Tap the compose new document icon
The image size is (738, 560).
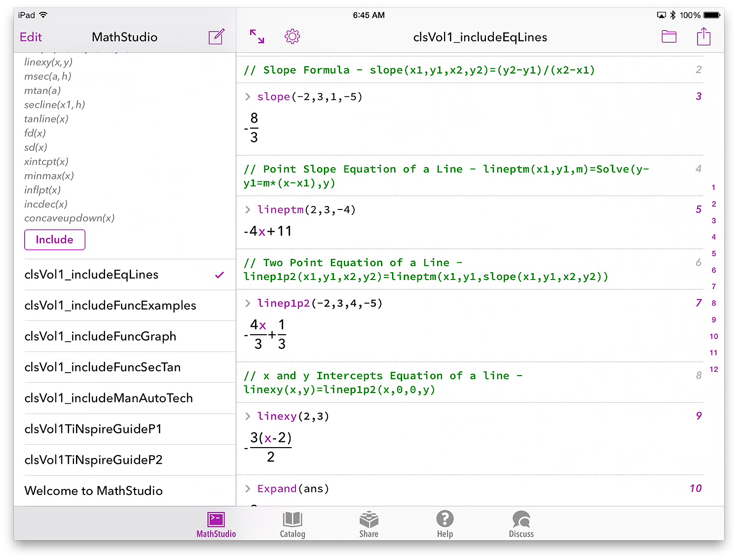point(217,37)
